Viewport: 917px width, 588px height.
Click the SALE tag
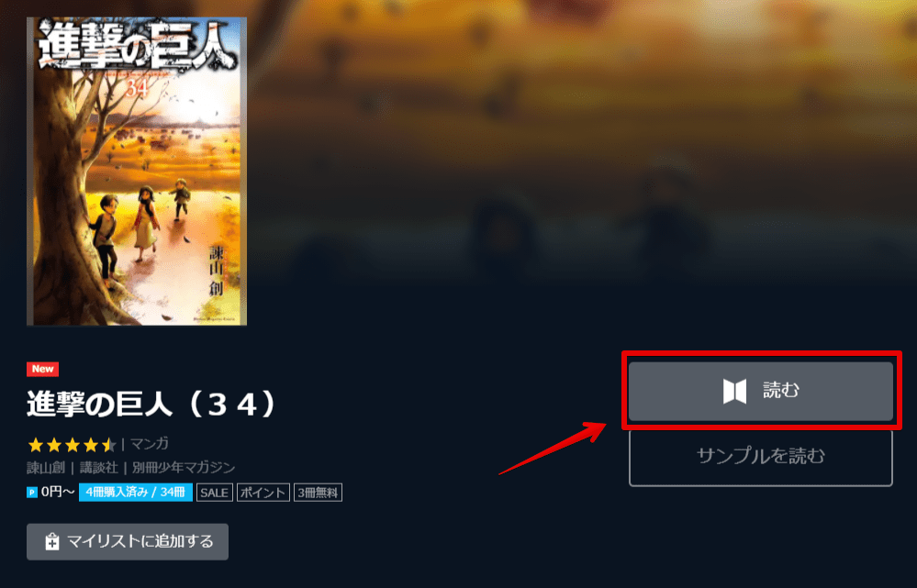pyautogui.click(x=214, y=493)
